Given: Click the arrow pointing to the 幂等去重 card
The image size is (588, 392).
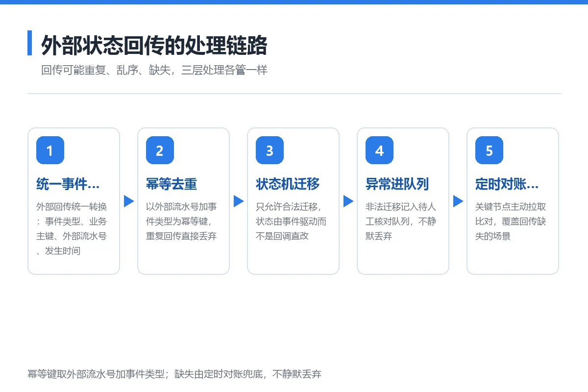Looking at the screenshot, I should point(129,201).
